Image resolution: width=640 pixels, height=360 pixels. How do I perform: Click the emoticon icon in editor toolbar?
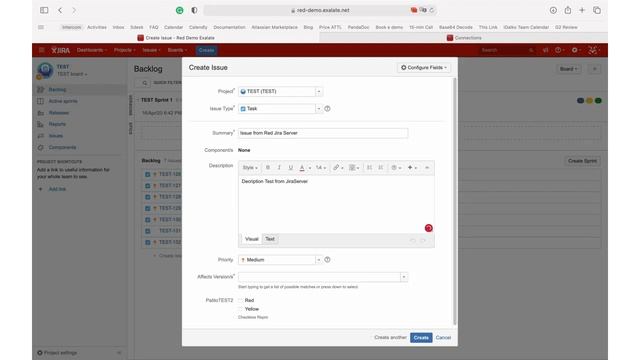click(x=394, y=168)
